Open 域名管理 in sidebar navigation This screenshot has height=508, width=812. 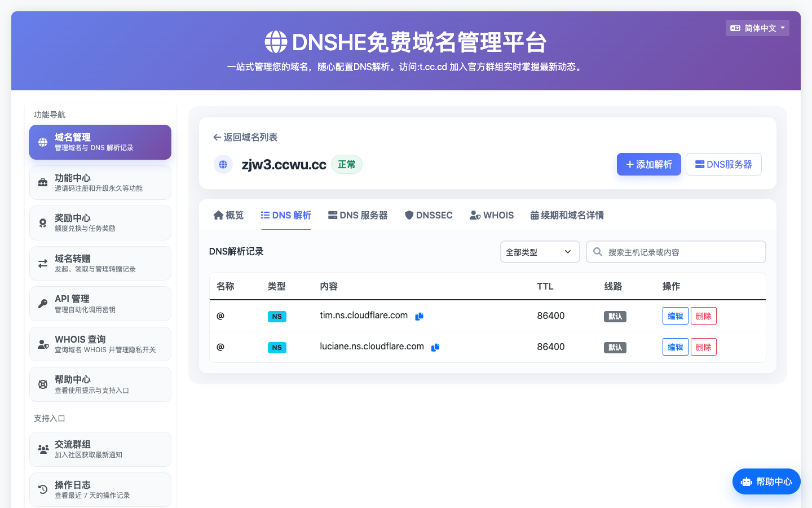100,142
